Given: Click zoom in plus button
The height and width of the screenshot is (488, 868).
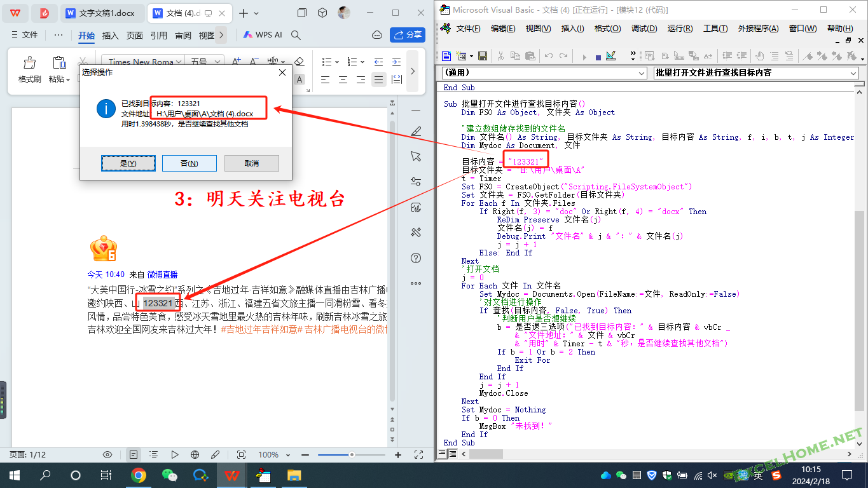Looking at the screenshot, I should click(398, 455).
